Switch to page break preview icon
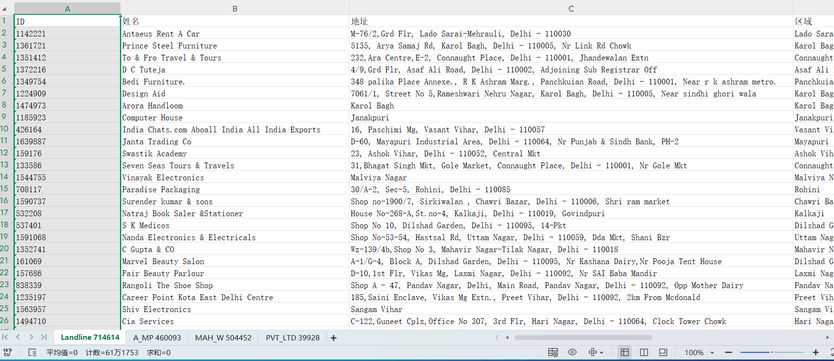This screenshot has height=361, width=834. point(663,352)
